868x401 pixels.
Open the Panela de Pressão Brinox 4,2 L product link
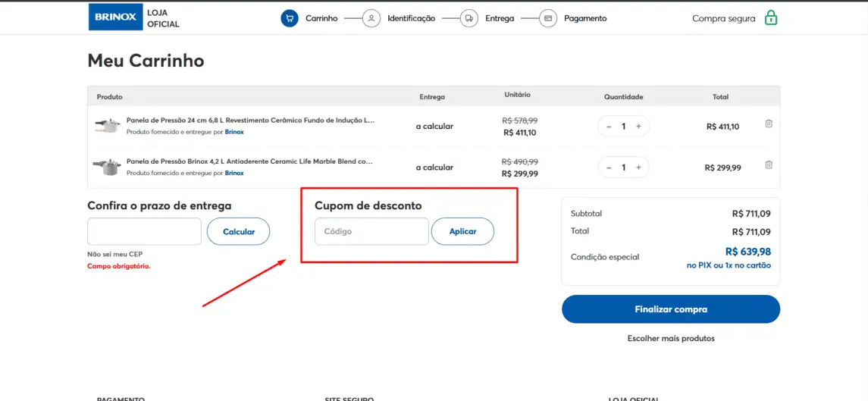(x=249, y=161)
